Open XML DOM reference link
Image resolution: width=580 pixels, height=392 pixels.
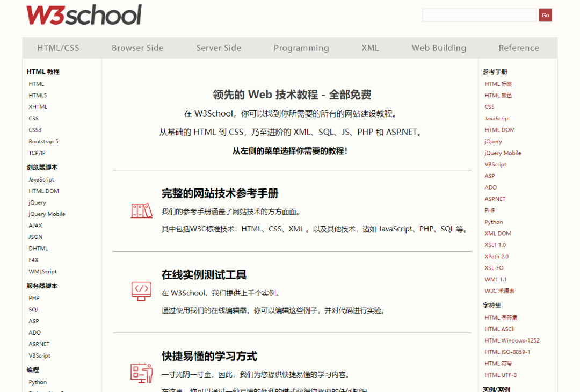[x=498, y=234]
